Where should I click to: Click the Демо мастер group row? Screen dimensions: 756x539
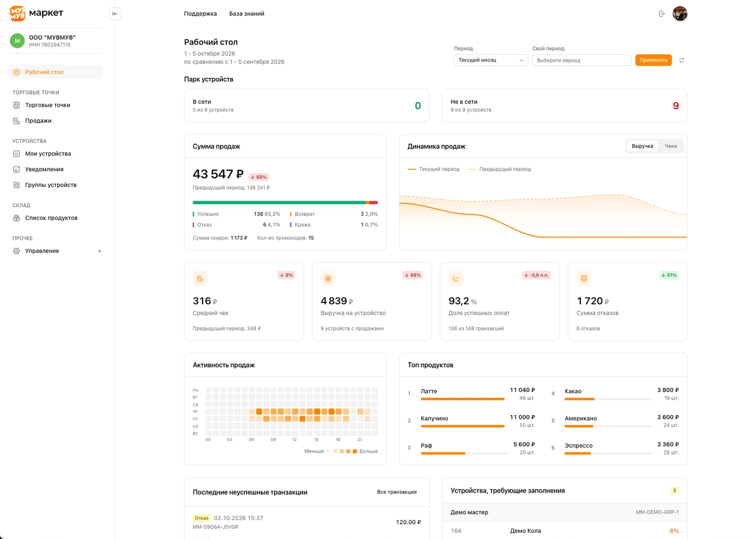(x=564, y=512)
